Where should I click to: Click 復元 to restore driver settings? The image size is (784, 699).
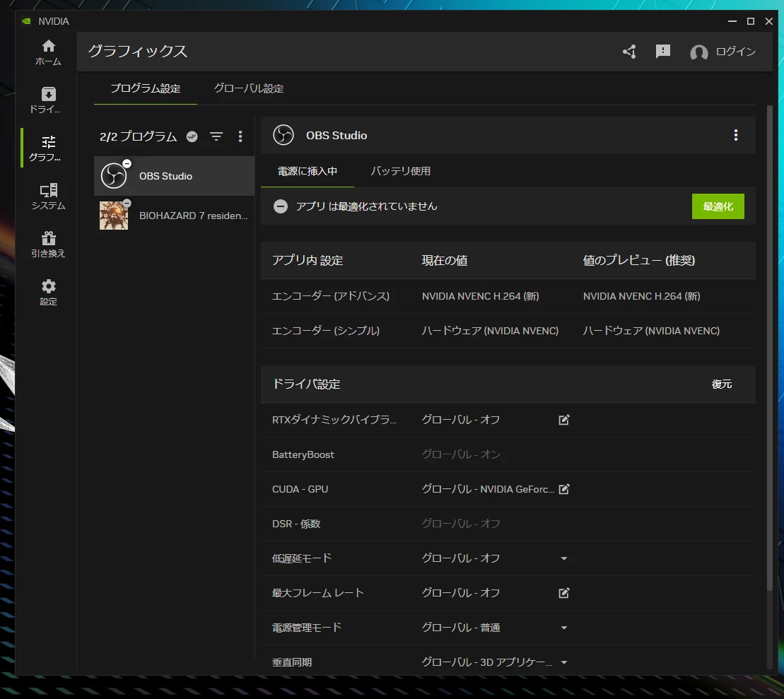coord(722,384)
